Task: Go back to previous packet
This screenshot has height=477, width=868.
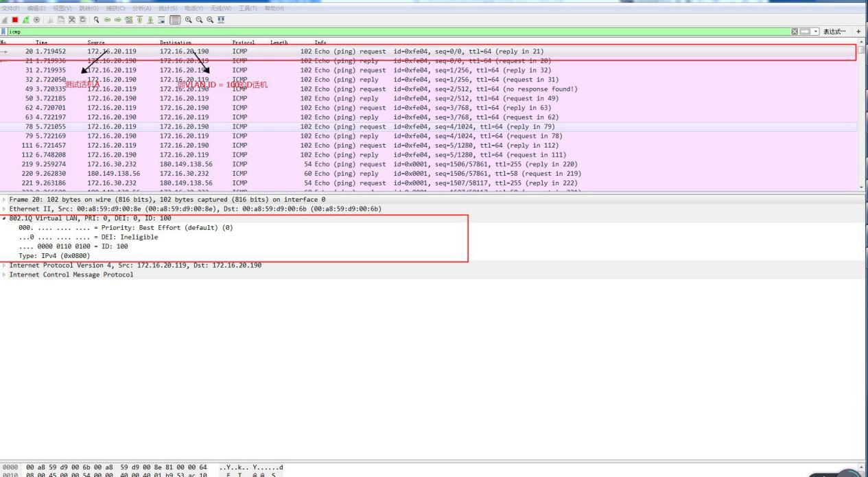Action: (x=107, y=20)
